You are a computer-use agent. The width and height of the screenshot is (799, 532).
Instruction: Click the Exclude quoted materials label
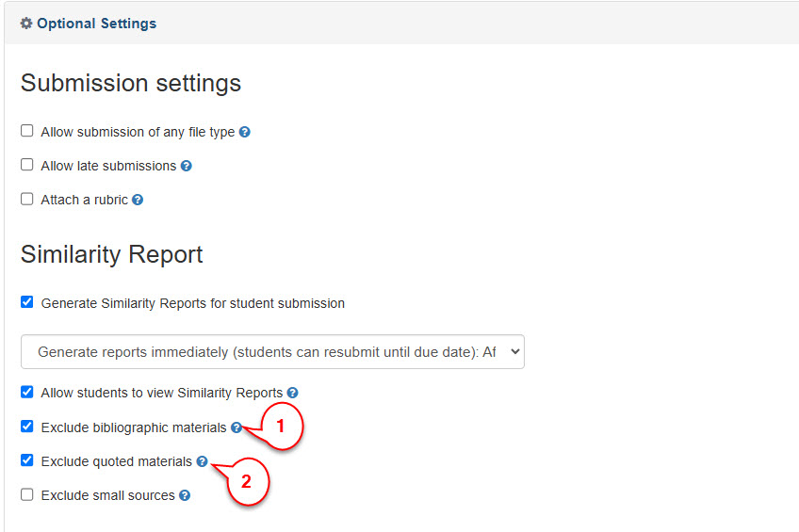(x=117, y=461)
